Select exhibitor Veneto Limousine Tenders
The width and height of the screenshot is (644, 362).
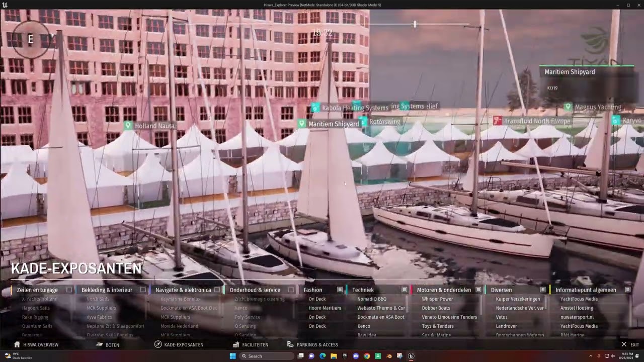click(449, 317)
